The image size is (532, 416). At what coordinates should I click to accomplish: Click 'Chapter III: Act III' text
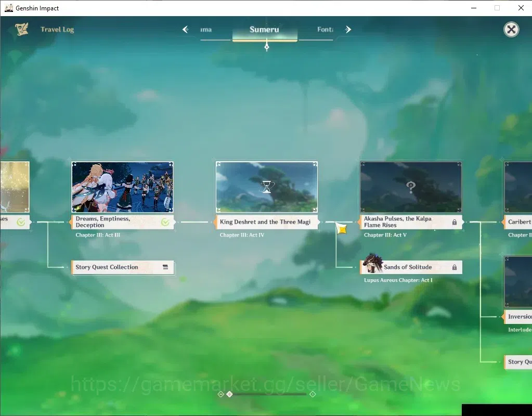[98, 235]
